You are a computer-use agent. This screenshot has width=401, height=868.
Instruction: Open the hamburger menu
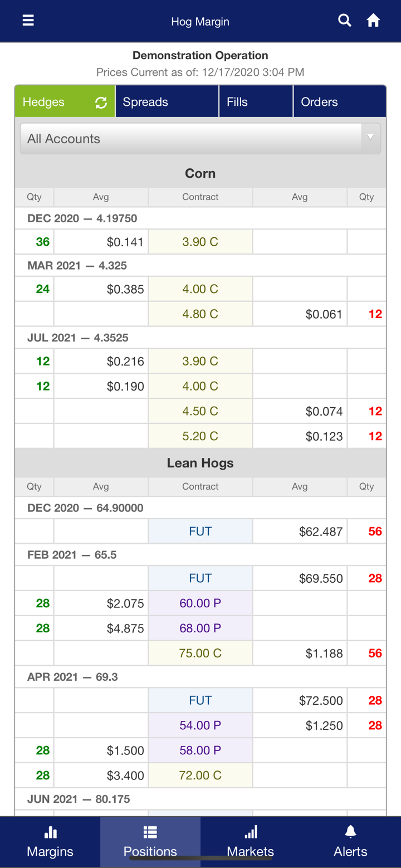click(28, 21)
